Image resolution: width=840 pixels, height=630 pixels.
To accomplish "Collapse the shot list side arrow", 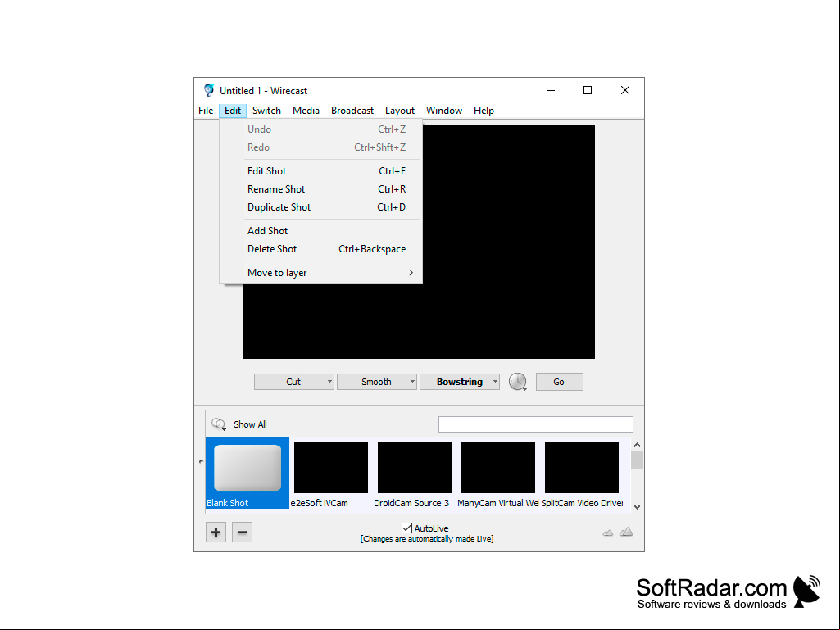I will pyautogui.click(x=201, y=461).
